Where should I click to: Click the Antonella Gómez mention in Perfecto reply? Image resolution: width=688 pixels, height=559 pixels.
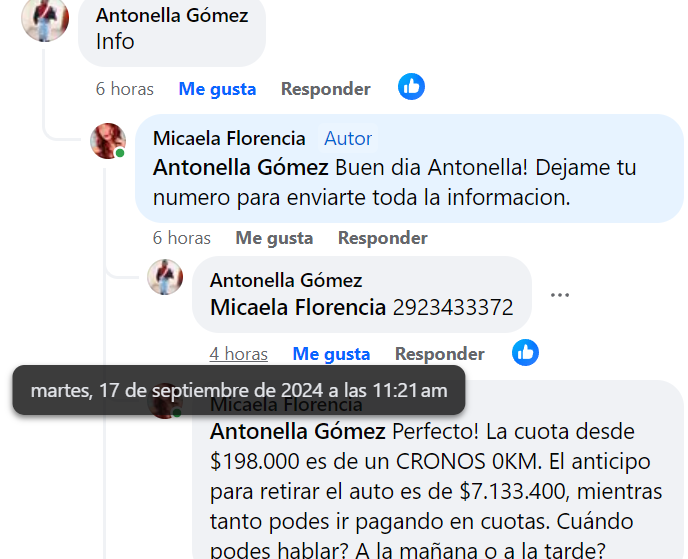pyautogui.click(x=298, y=432)
